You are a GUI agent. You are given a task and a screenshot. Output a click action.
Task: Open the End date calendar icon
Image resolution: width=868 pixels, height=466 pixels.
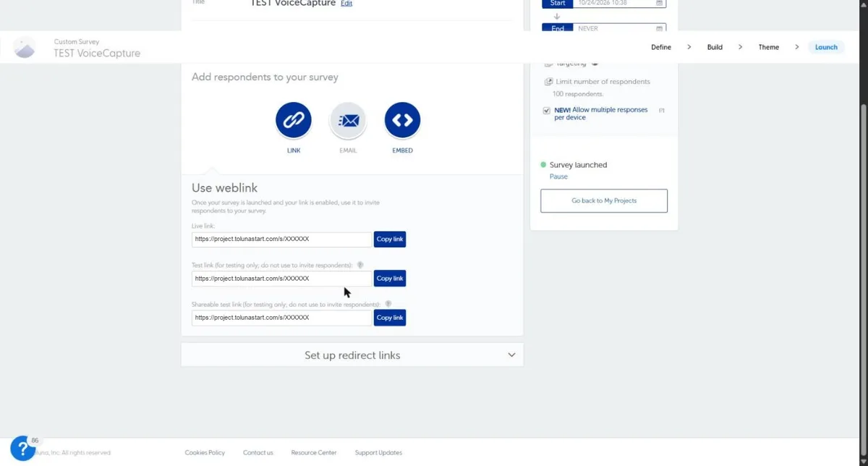[659, 28]
